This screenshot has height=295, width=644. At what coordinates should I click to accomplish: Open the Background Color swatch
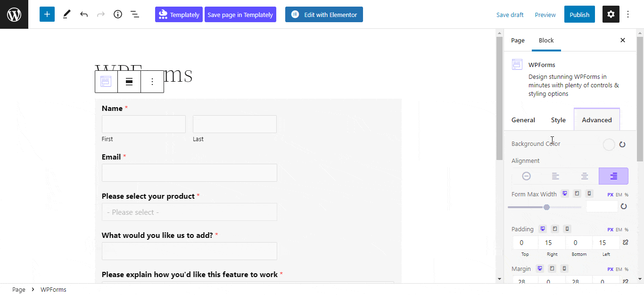[x=609, y=144]
